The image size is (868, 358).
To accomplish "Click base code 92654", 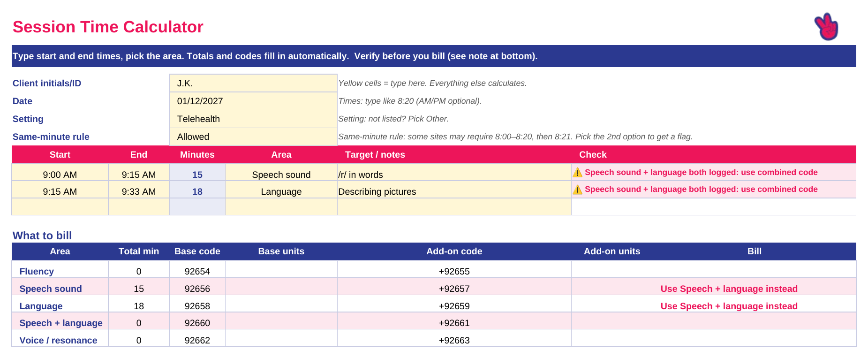I will click(x=197, y=271).
